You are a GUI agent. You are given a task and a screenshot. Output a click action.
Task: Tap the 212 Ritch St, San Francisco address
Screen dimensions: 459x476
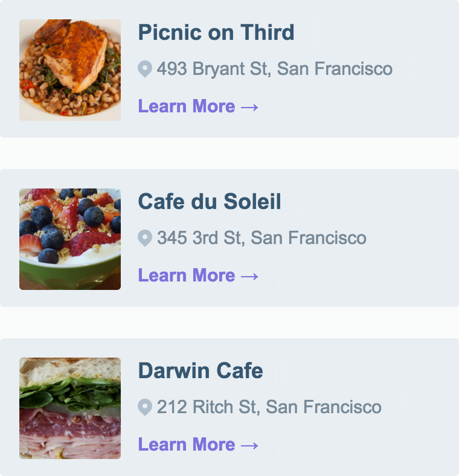[x=269, y=407]
